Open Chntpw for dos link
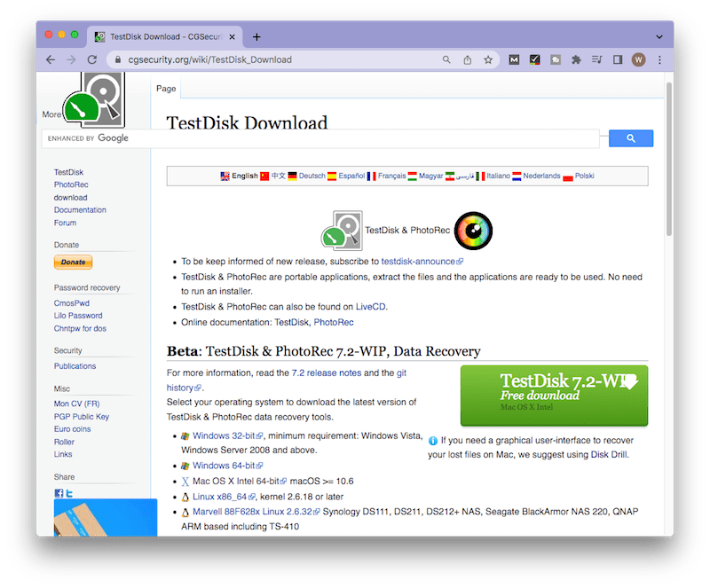 tap(80, 329)
